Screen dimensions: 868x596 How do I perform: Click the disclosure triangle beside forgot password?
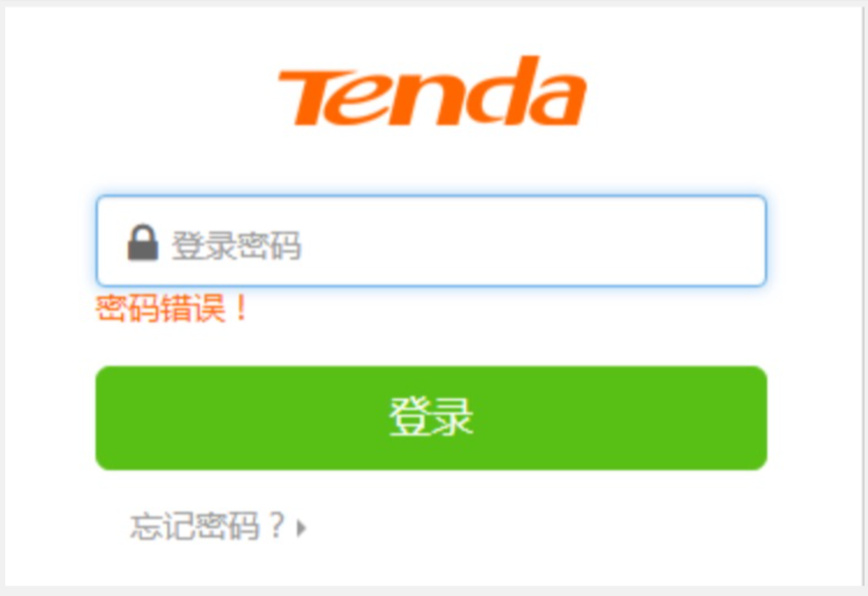tap(301, 528)
